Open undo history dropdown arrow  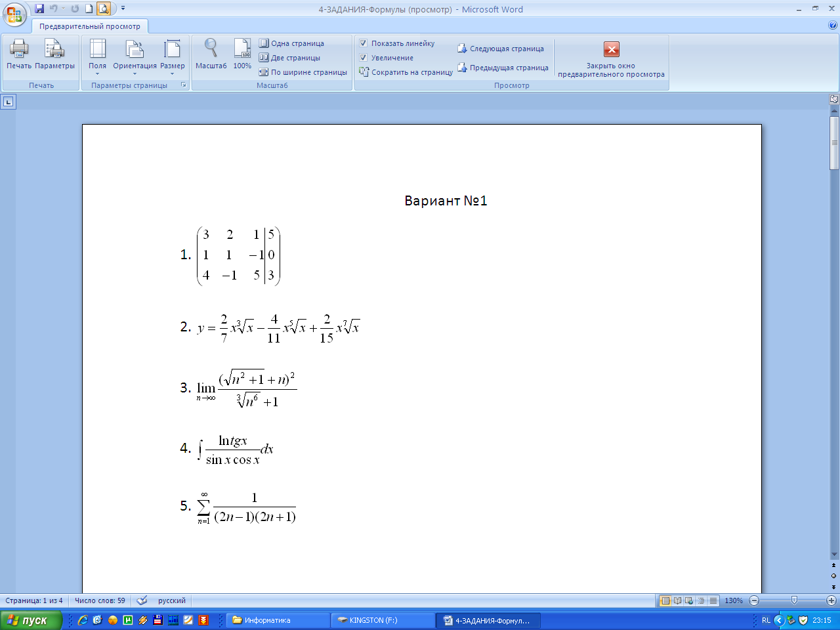point(63,9)
